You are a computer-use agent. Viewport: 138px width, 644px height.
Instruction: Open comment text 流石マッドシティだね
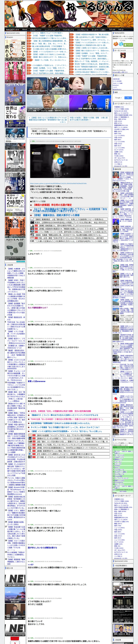[37, 474]
